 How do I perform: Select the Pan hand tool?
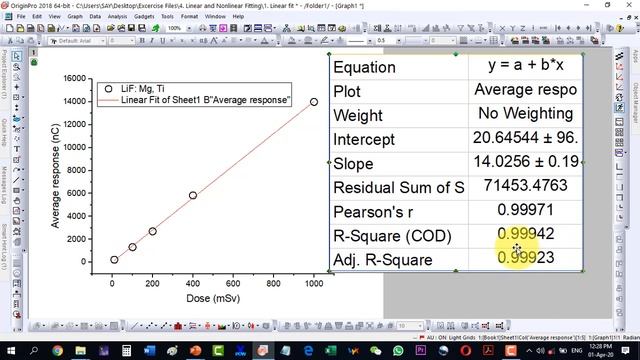tap(16, 200)
